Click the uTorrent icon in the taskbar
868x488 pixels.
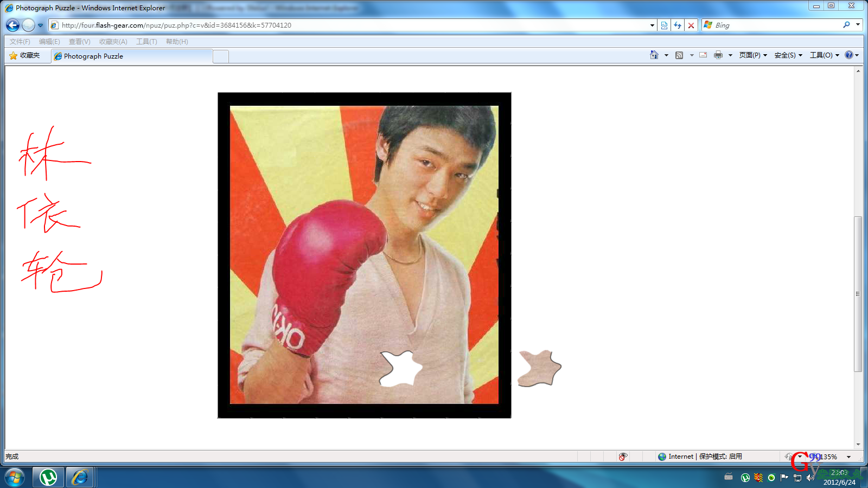point(48,477)
